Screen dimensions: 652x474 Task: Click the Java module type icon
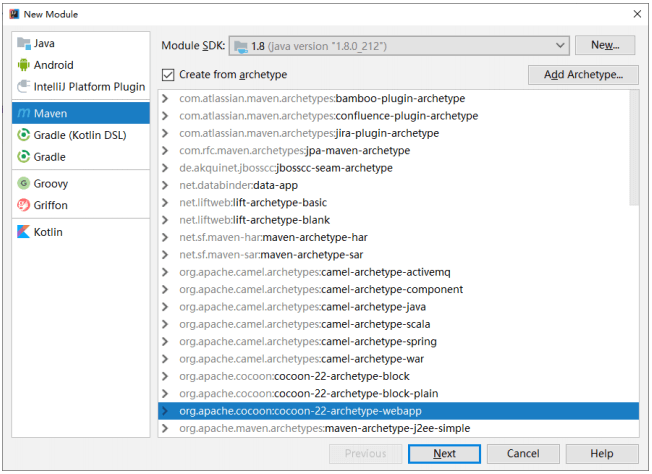coord(24,43)
